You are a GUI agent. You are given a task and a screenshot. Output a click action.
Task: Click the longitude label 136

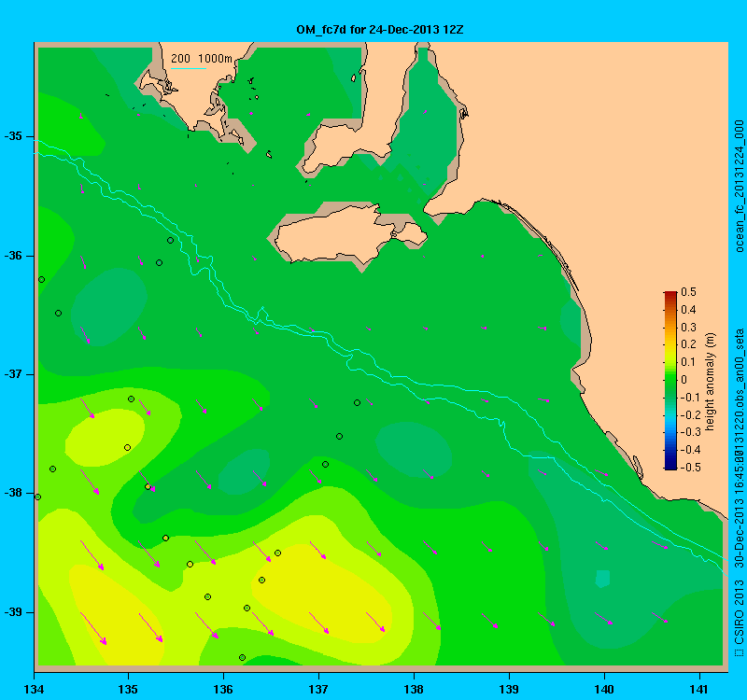223,689
